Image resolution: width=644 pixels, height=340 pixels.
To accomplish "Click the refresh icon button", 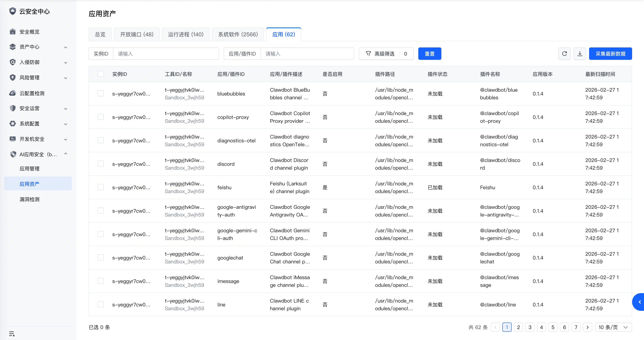I will point(564,54).
